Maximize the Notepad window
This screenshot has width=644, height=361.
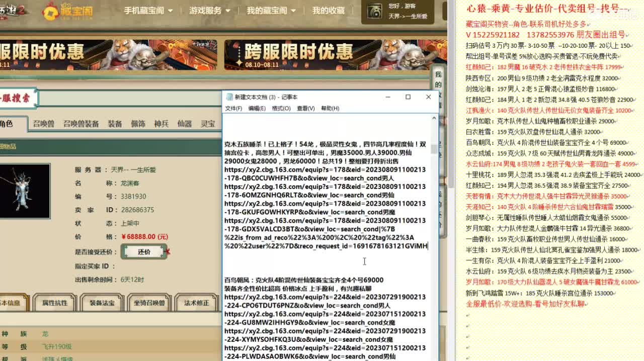coord(408,97)
